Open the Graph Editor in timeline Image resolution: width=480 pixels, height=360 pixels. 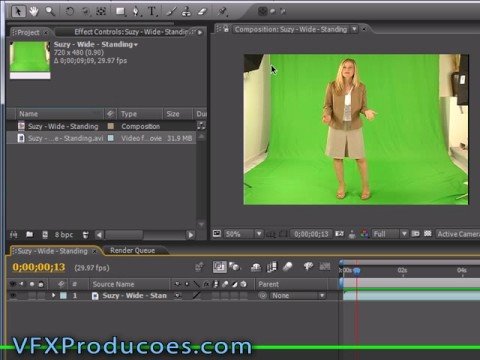pyautogui.click(x=325, y=266)
